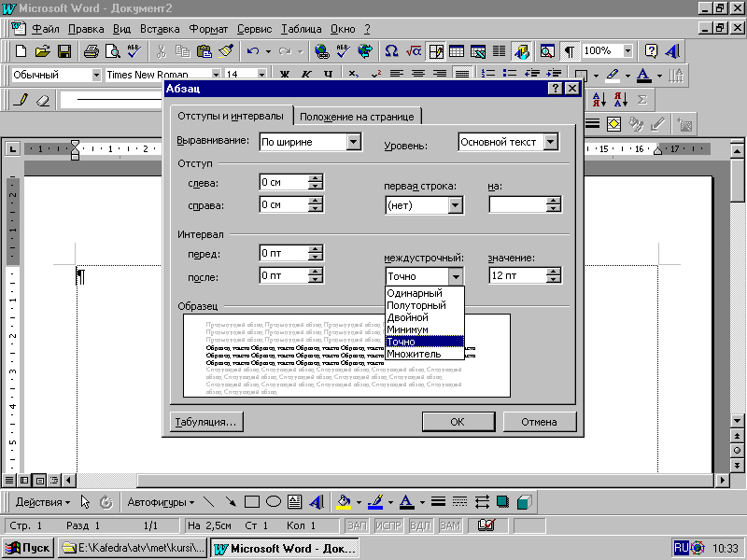Click the Print icon
Image resolution: width=747 pixels, height=560 pixels.
[91, 51]
